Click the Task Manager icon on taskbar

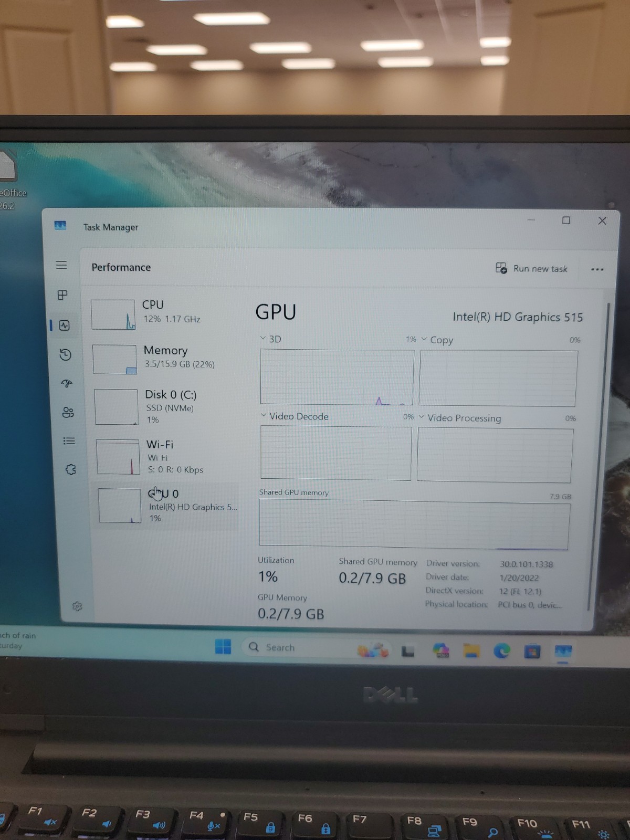[x=563, y=652]
